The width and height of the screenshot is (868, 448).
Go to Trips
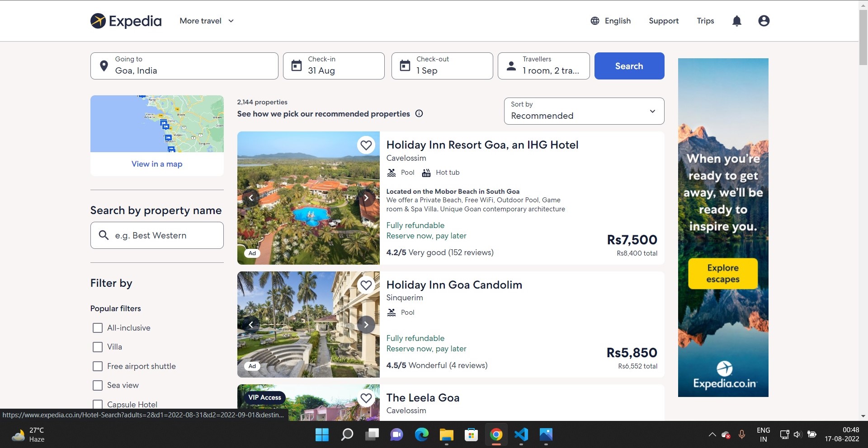tap(705, 21)
